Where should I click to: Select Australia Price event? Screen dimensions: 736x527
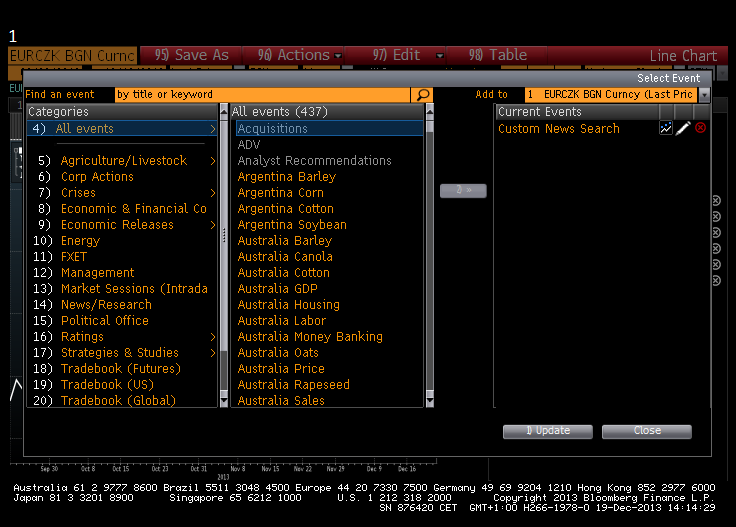281,369
